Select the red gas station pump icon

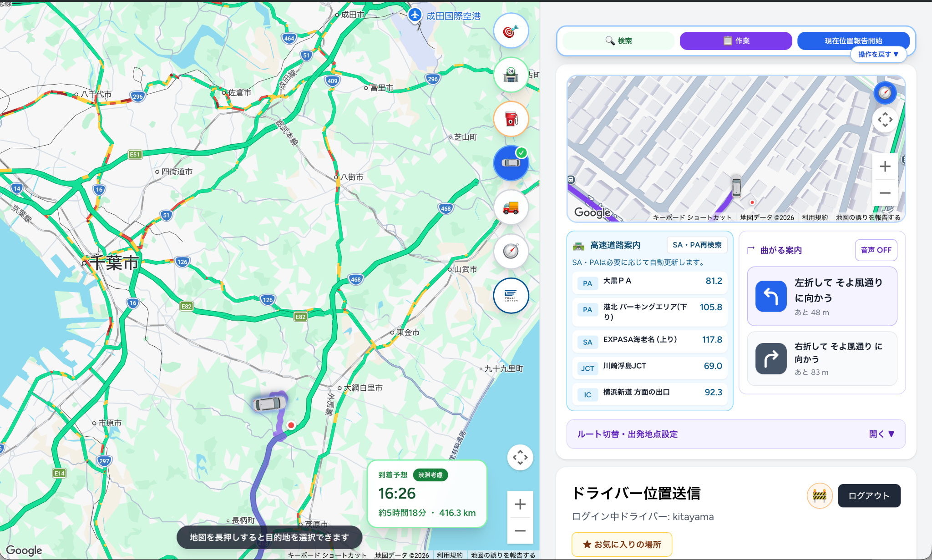tap(511, 119)
